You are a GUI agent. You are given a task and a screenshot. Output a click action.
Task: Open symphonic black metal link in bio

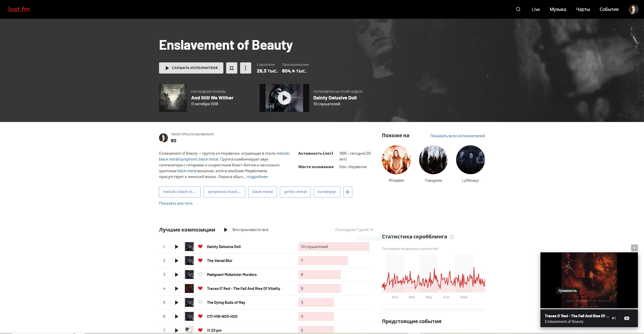199,159
